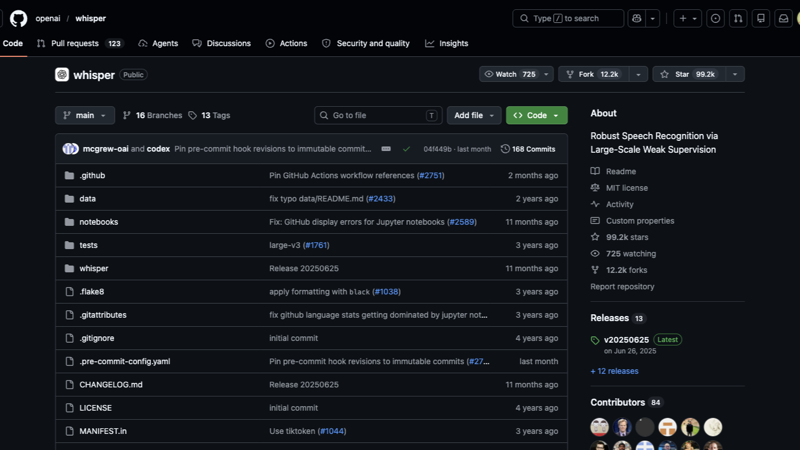
Task: Open the issues icon in header
Action: pyautogui.click(x=715, y=18)
